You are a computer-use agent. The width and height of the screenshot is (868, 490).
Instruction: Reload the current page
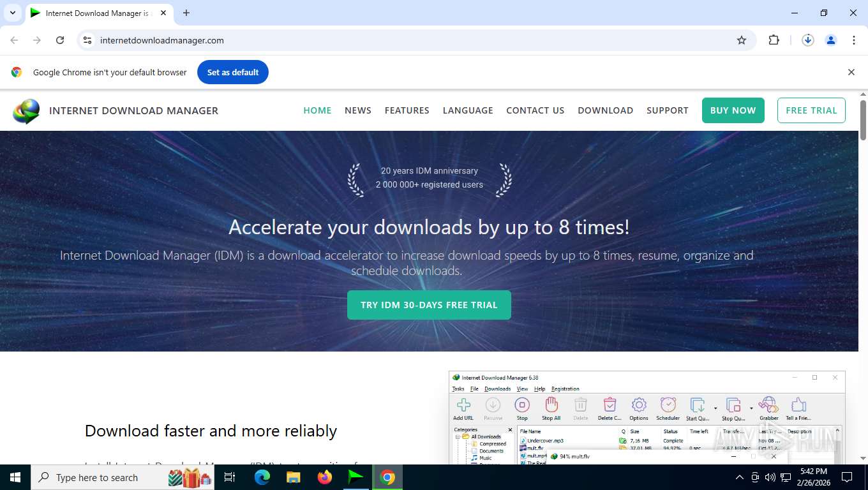point(60,40)
